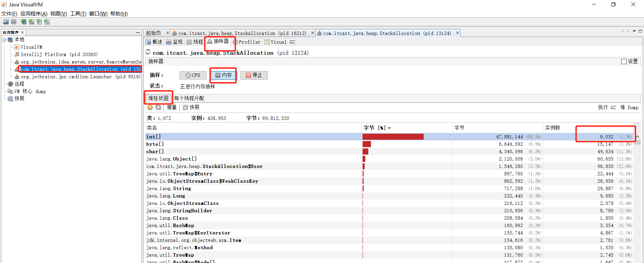644x263 pixels.
Task: Click the Load snapshot toolbar icon
Action: point(6,22)
